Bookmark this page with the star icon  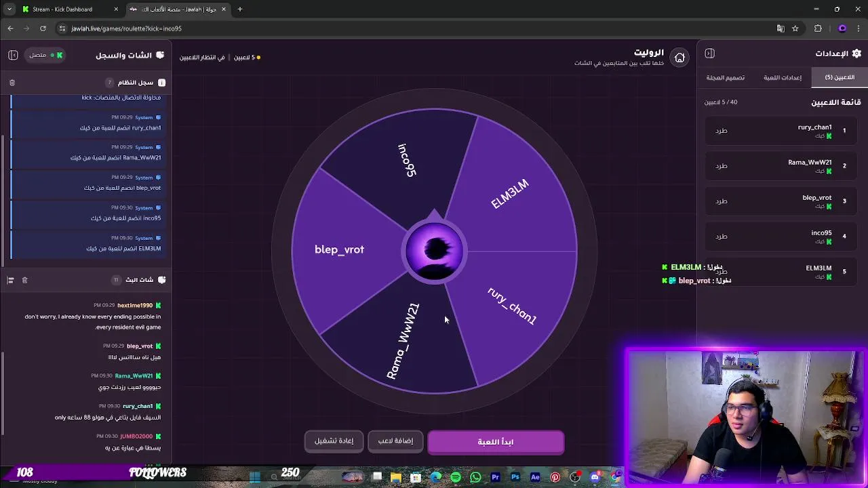795,28
